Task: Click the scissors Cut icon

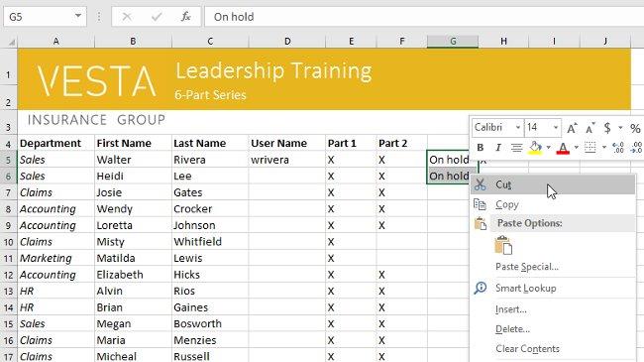Action: pyautogui.click(x=481, y=184)
